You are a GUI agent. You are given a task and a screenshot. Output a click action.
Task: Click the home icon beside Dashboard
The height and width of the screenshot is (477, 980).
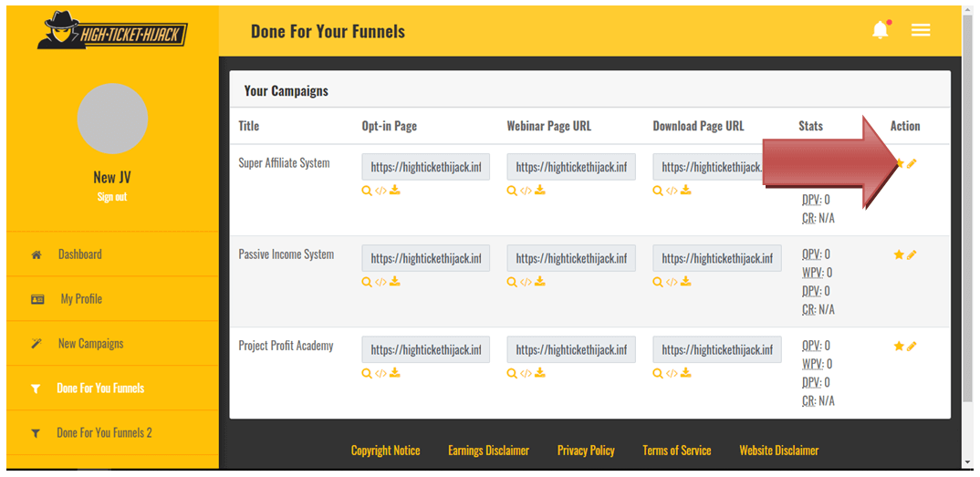click(x=36, y=254)
